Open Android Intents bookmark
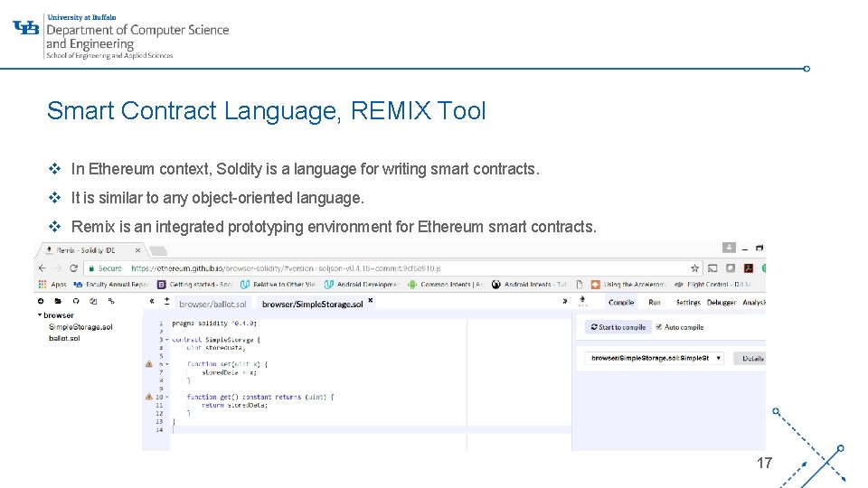 [529, 285]
